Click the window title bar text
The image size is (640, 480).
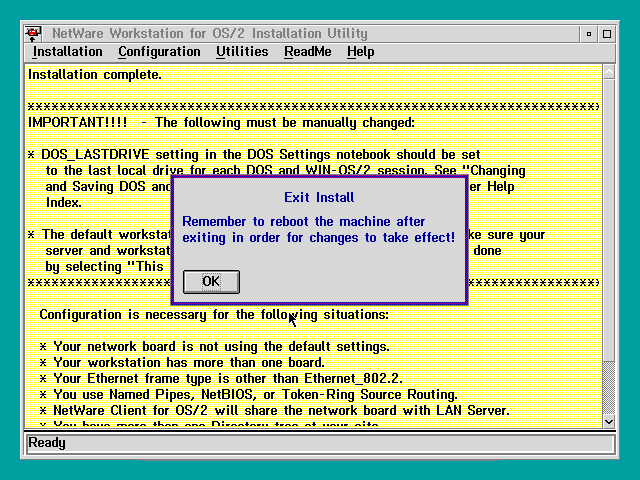pyautogui.click(x=210, y=33)
